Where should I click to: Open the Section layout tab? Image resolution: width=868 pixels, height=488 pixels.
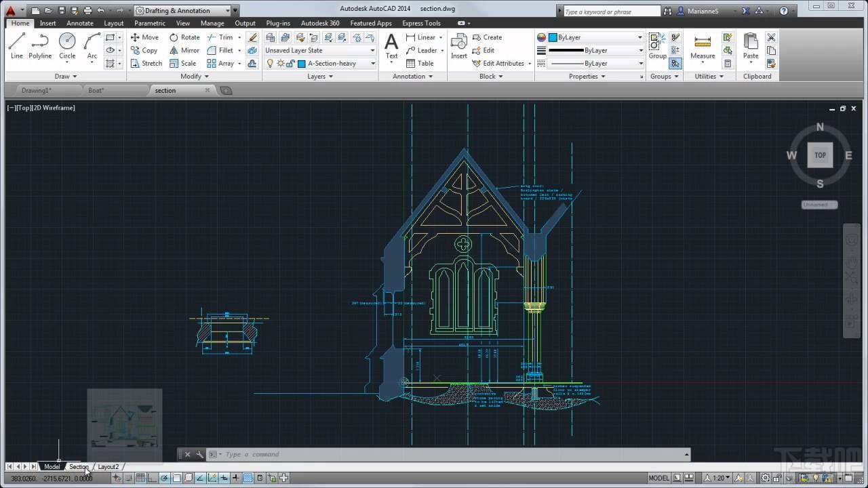point(78,466)
